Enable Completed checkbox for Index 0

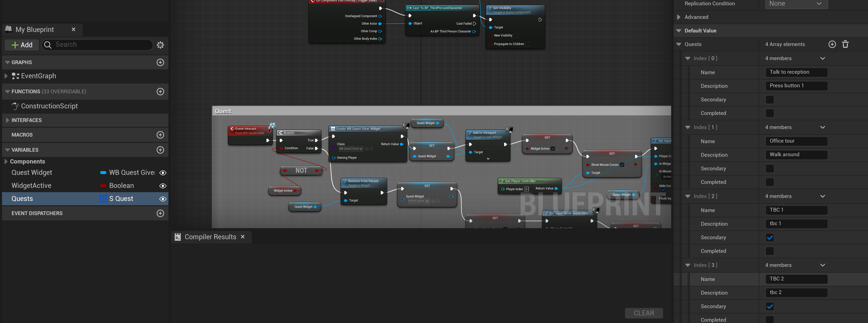coord(770,113)
